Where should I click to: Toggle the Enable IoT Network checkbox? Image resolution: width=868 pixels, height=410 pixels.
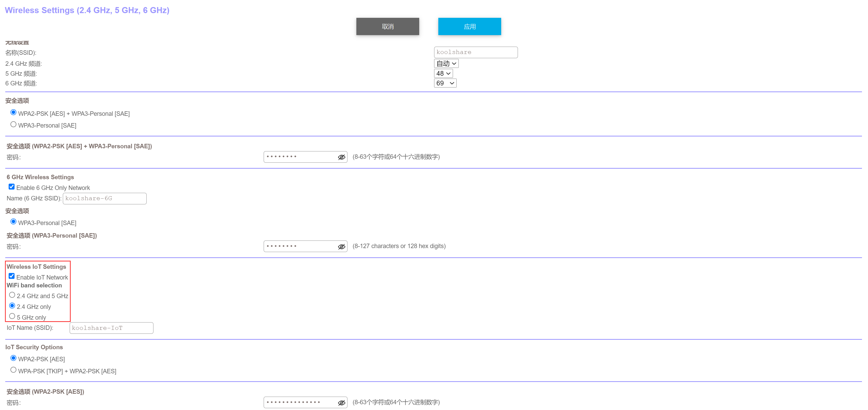point(12,276)
